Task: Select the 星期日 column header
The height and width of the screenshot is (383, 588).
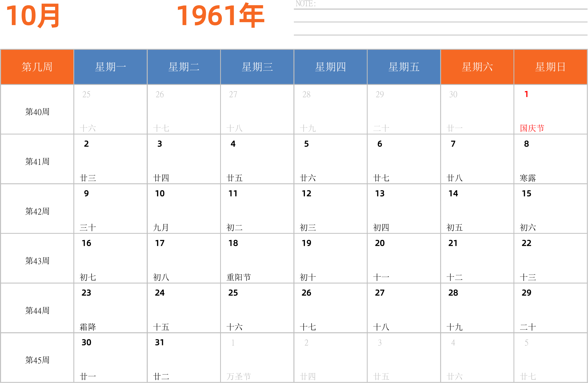Action: [x=551, y=67]
